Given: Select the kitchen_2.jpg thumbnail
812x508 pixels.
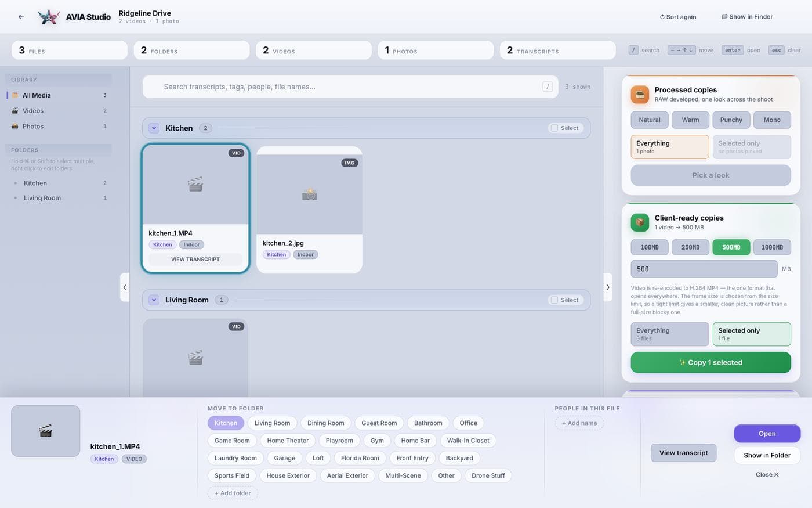Looking at the screenshot, I should click(309, 194).
